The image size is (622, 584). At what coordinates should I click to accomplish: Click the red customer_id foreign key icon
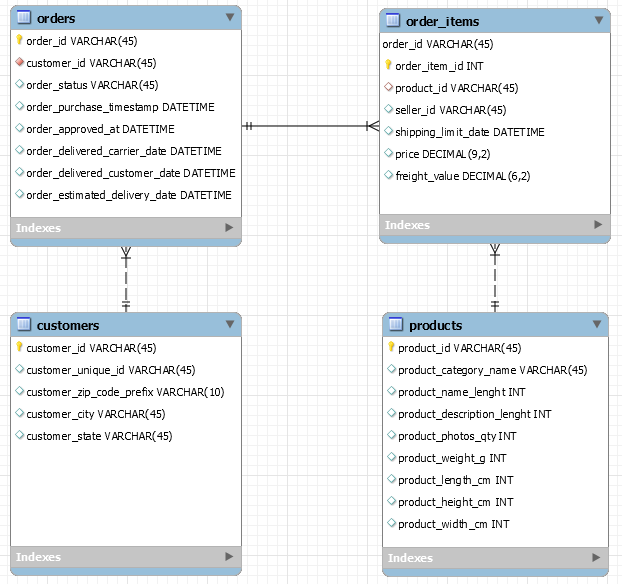(x=19, y=63)
